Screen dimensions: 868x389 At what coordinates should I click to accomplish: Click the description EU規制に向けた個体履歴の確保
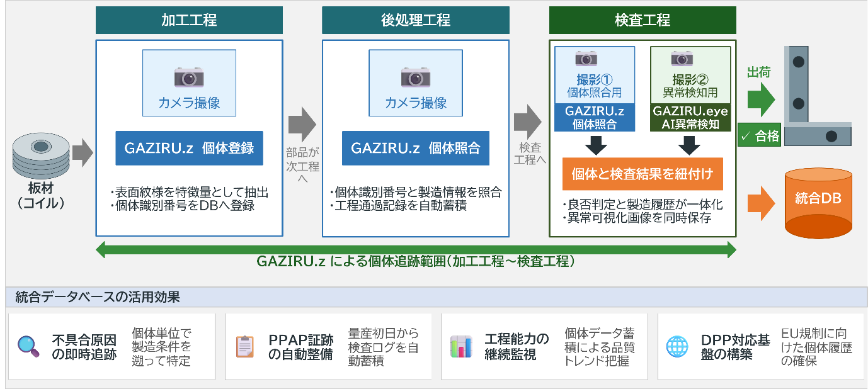(817, 347)
